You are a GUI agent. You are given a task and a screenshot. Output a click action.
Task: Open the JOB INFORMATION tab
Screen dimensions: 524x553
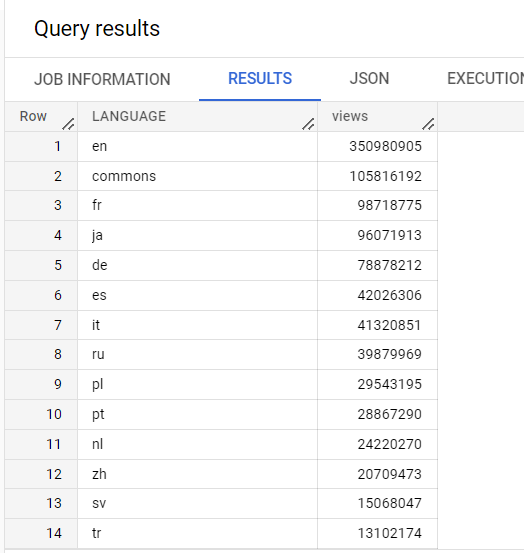102,79
